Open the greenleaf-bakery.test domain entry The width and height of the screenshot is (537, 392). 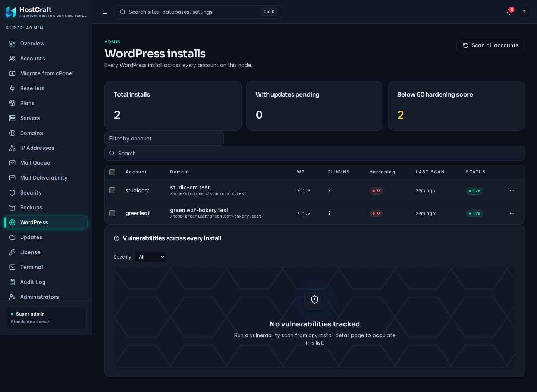(199, 210)
